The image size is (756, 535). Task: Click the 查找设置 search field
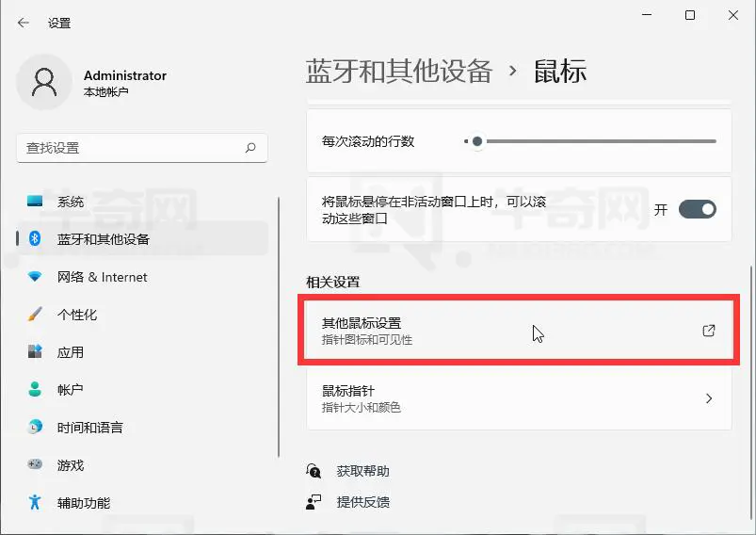click(x=142, y=148)
